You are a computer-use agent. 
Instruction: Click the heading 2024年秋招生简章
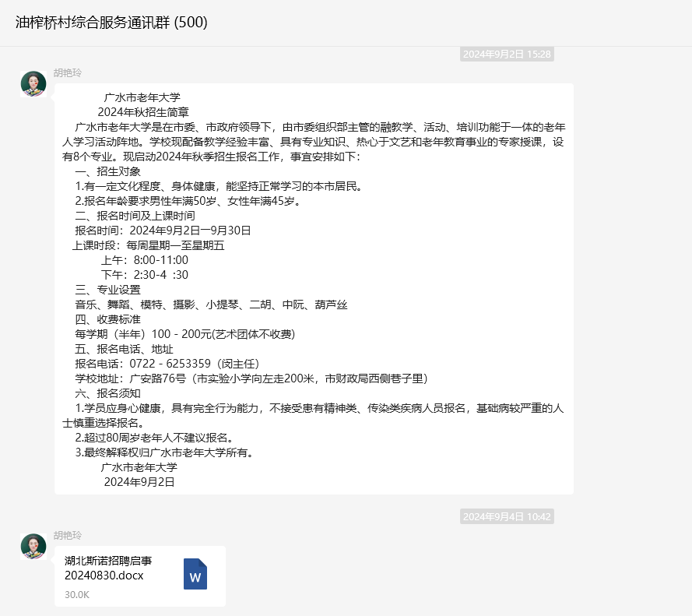[143, 112]
